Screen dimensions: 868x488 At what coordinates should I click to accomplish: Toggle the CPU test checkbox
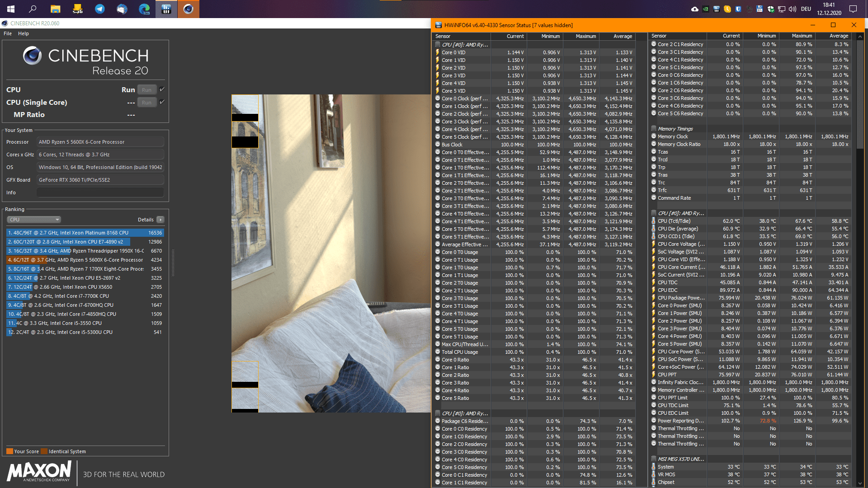(x=162, y=89)
